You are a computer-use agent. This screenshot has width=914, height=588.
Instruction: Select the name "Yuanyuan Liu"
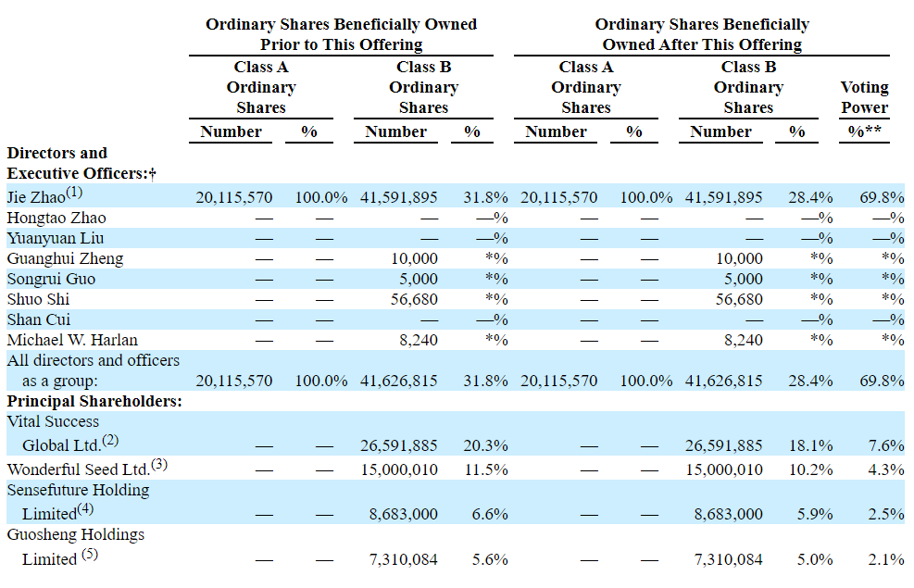point(56,238)
